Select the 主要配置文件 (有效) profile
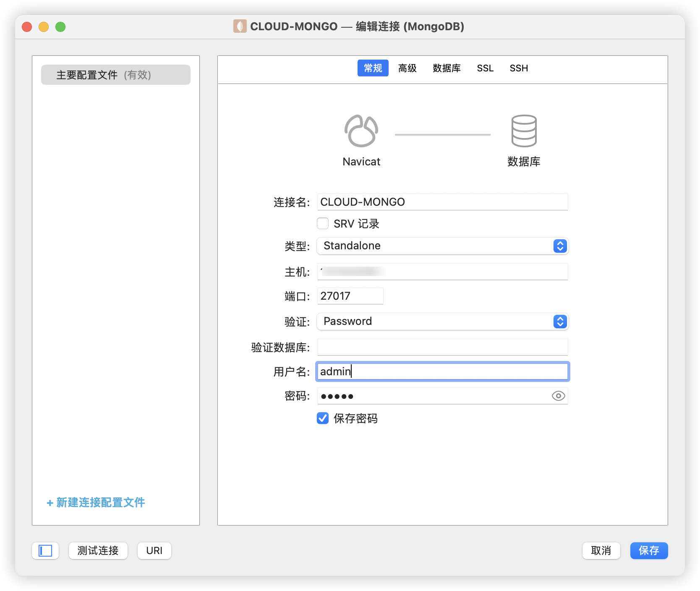 [116, 75]
